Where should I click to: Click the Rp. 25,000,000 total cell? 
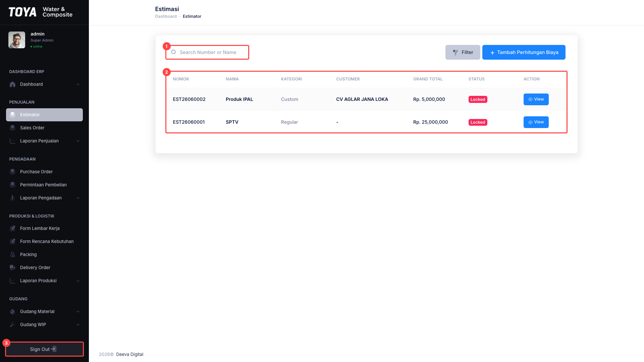pyautogui.click(x=430, y=122)
